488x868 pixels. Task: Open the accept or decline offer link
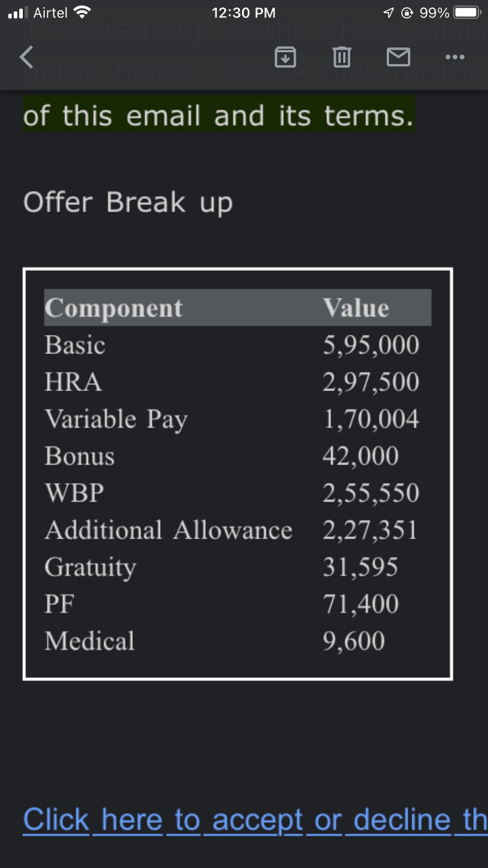tap(255, 820)
